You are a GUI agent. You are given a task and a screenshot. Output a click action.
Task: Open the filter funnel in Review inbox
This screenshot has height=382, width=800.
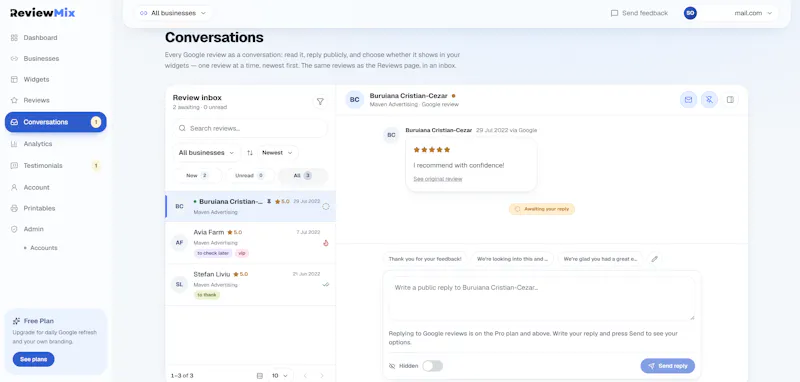[320, 101]
